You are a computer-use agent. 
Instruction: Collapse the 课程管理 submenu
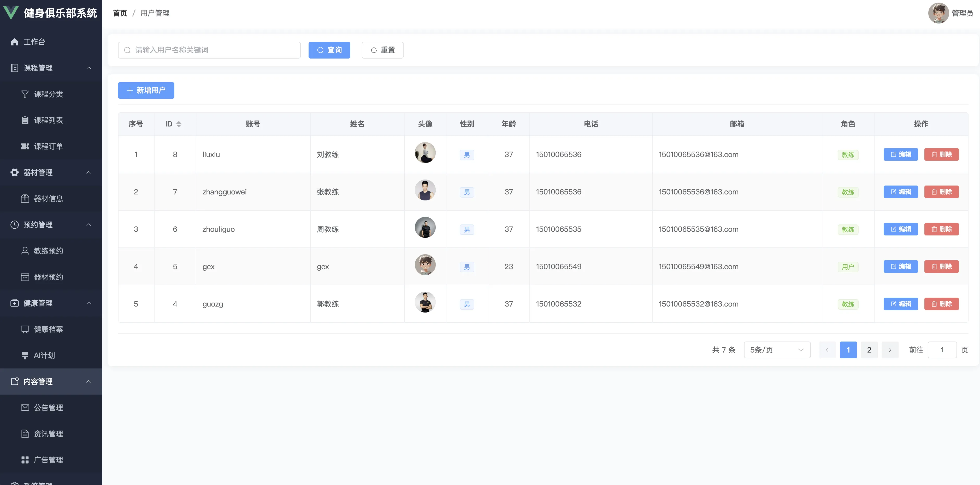click(89, 68)
